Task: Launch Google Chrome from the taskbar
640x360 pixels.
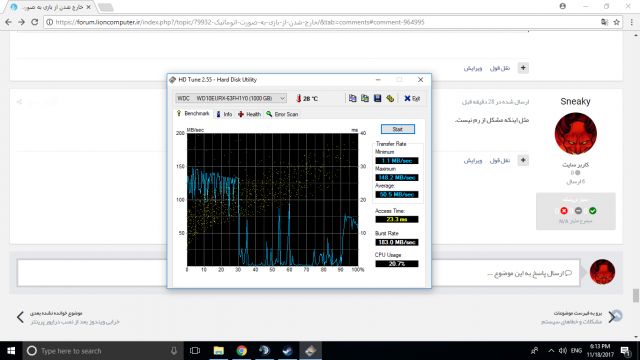Action: (242, 351)
